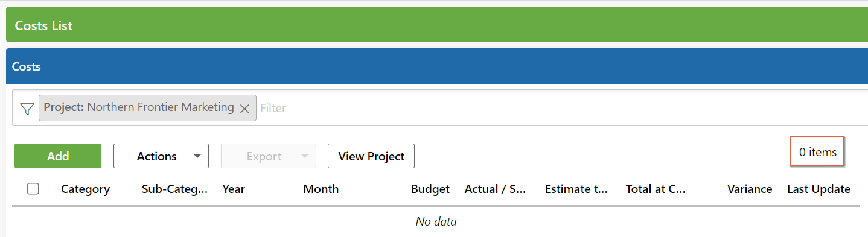This screenshot has width=868, height=237.
Task: Click the Sub-Category column header
Action: pos(175,189)
